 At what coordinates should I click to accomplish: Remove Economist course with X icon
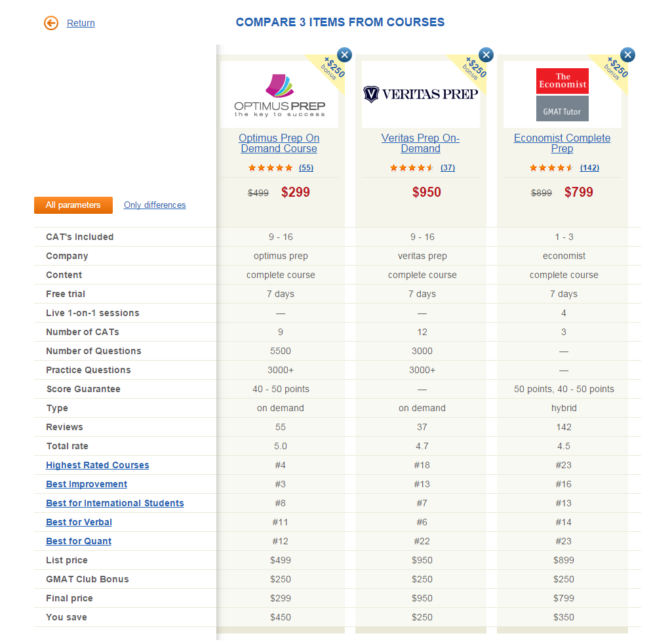point(627,55)
